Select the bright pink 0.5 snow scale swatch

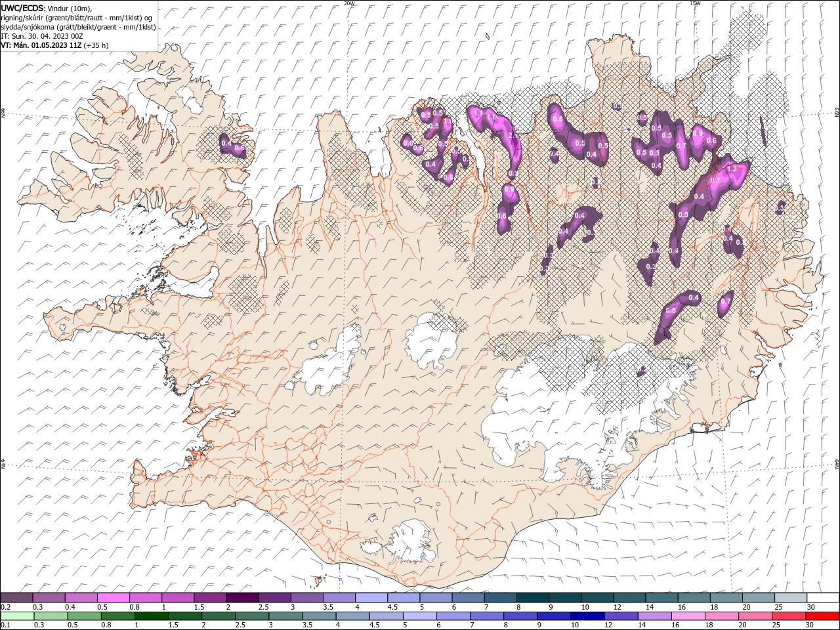(114, 598)
